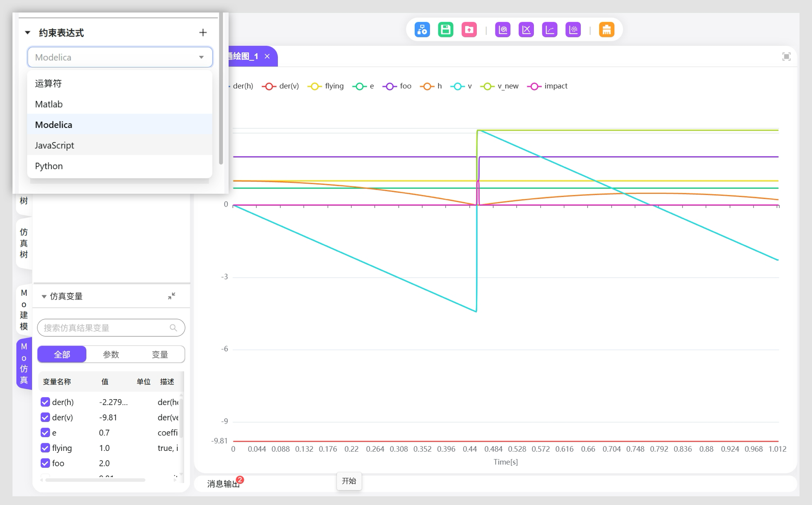Switch to the 参数 filter tab
The image size is (812, 505).
click(111, 354)
